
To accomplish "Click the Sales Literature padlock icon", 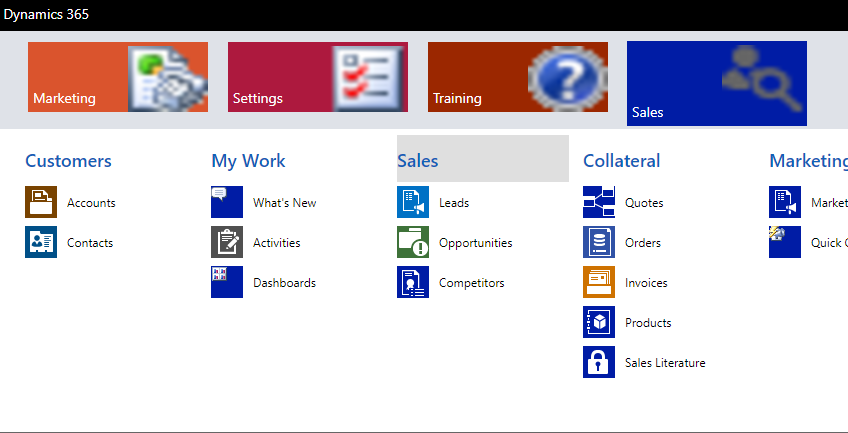I will (599, 362).
